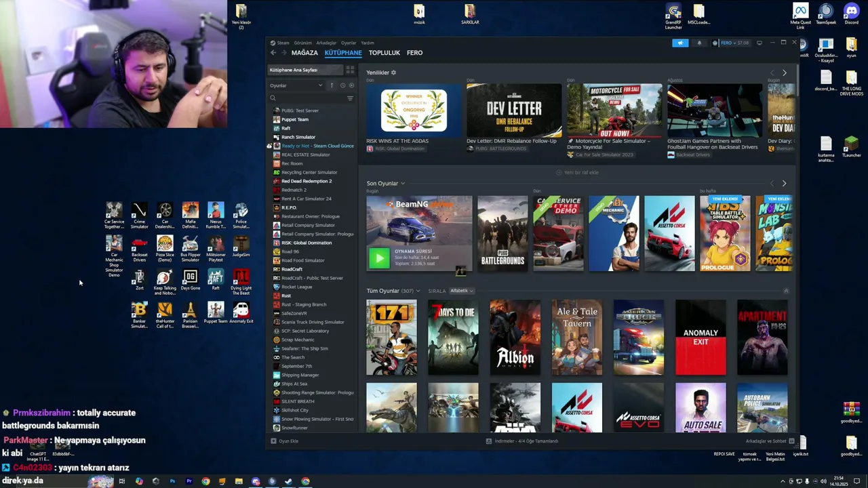The image size is (868, 488).
Task: Select RISK: Global Domination in list
Action: click(307, 243)
